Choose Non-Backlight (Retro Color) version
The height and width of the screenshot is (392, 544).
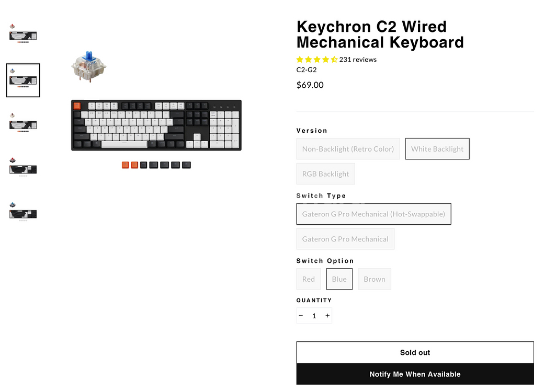348,149
